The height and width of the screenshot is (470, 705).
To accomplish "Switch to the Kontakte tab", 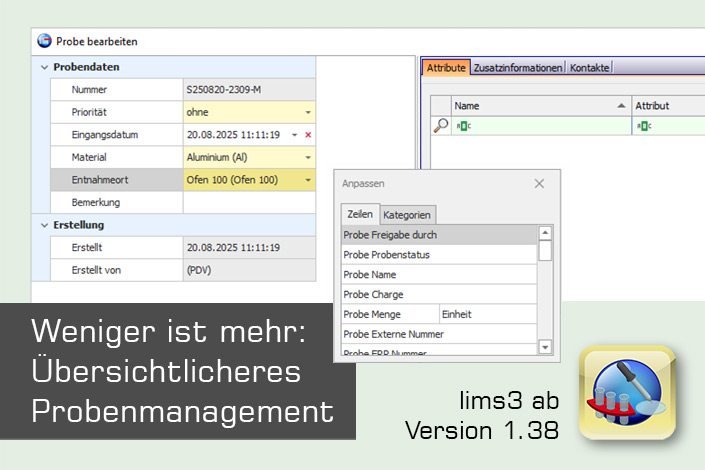I will pos(589,67).
